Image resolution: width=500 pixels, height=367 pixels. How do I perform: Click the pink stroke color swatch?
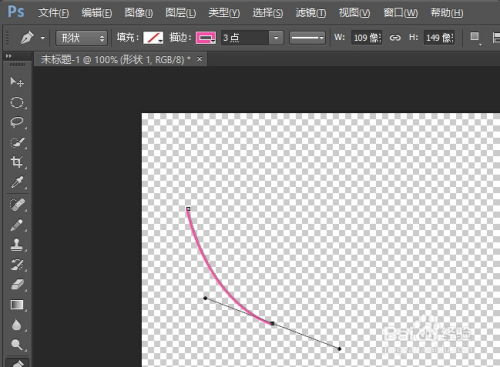point(206,38)
